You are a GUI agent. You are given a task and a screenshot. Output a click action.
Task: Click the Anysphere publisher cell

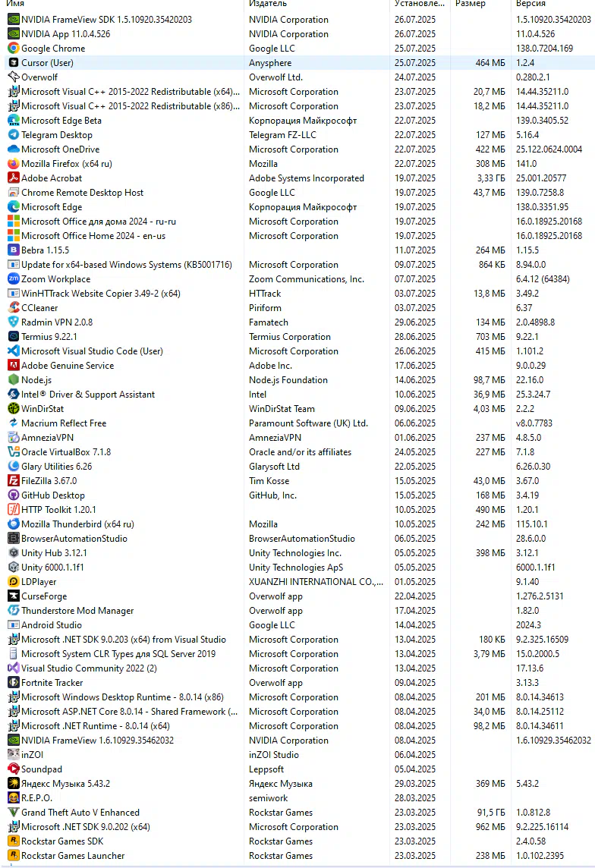coord(270,62)
